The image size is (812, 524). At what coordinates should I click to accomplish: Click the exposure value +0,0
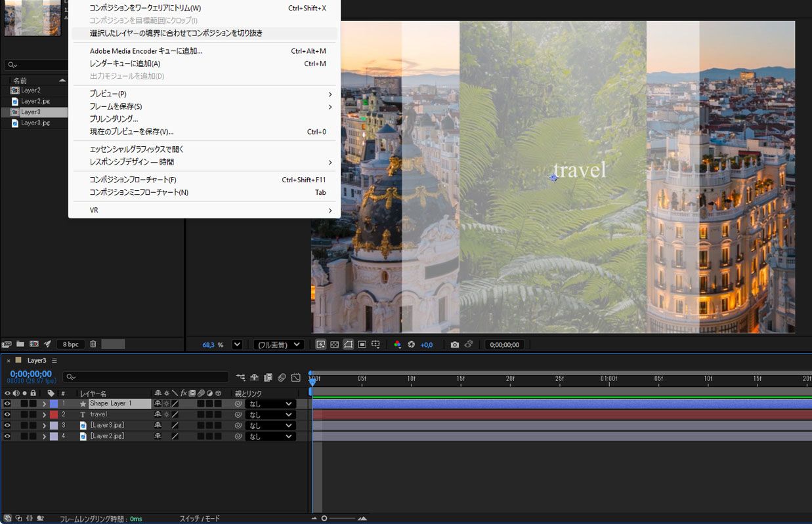pyautogui.click(x=427, y=345)
